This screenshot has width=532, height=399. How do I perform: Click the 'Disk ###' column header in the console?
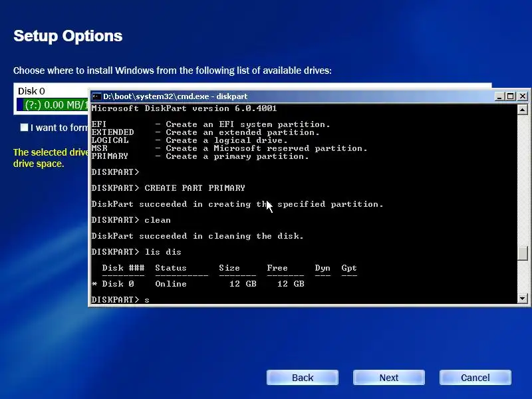(123, 268)
